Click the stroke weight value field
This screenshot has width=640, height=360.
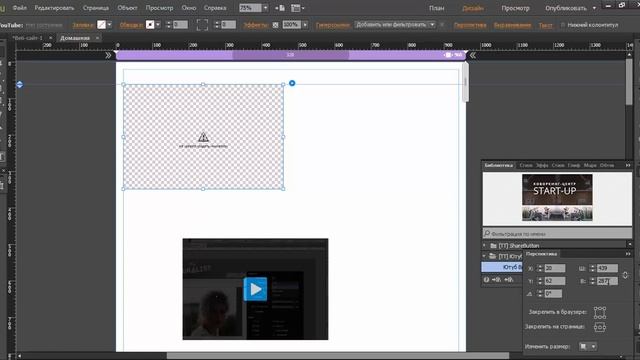(180, 25)
